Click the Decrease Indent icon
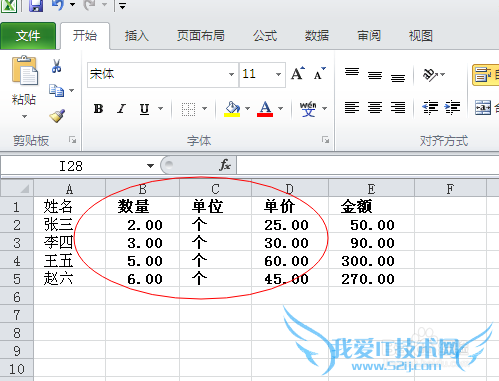The height and width of the screenshot is (381, 499). click(430, 108)
